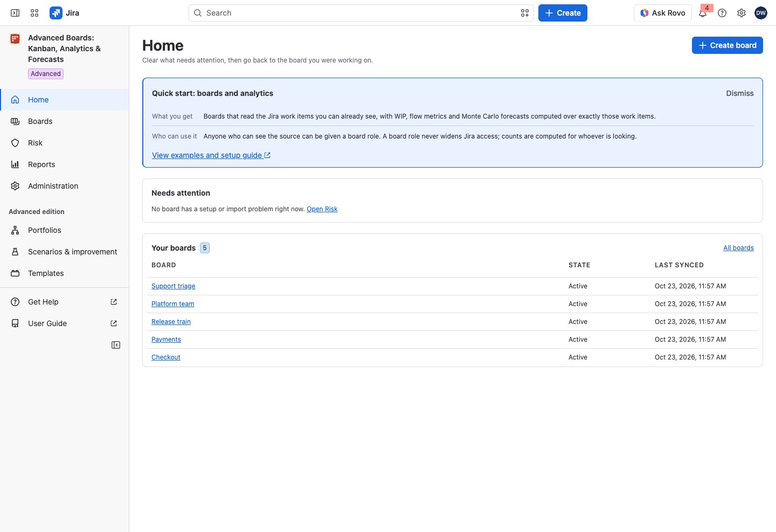
Task: Open Reports in the sidebar
Action: point(65,164)
